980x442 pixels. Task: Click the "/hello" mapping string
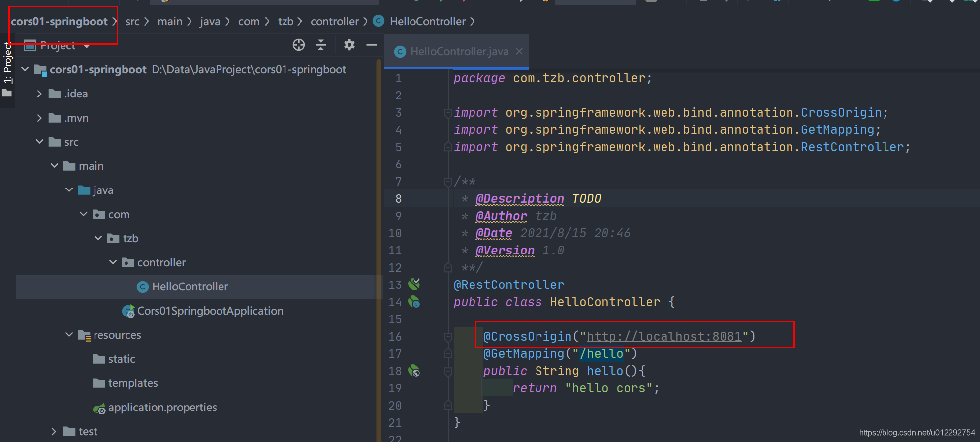click(601, 353)
